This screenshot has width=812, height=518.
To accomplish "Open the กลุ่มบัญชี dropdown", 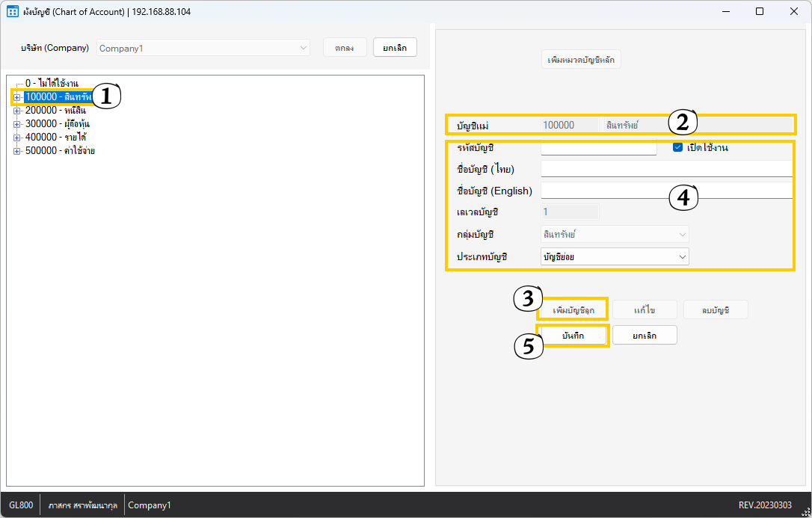I will (x=614, y=235).
